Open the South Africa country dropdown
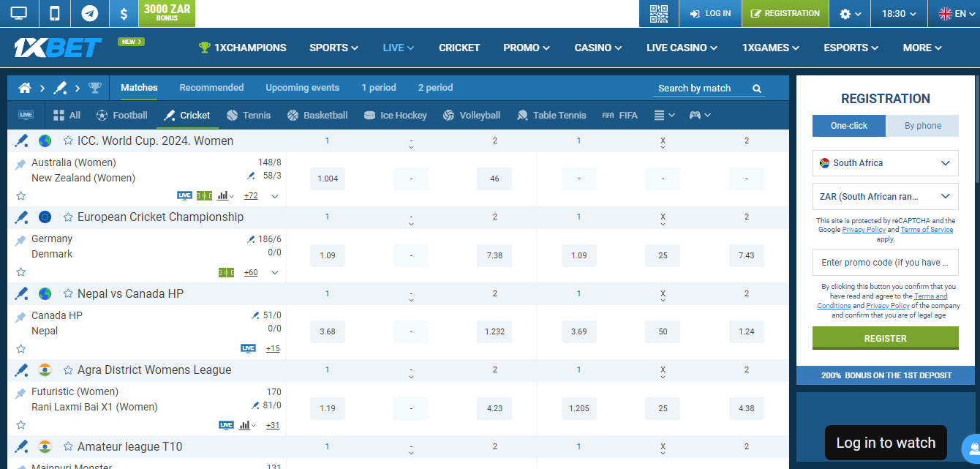This screenshot has width=980, height=469. click(x=885, y=163)
